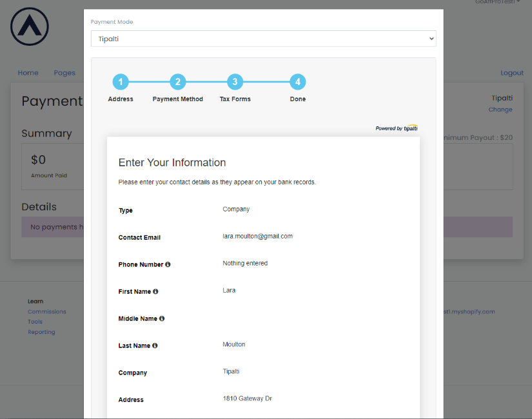Image resolution: width=532 pixels, height=419 pixels.
Task: Click the info icon beside Last Name
Action: (155, 346)
